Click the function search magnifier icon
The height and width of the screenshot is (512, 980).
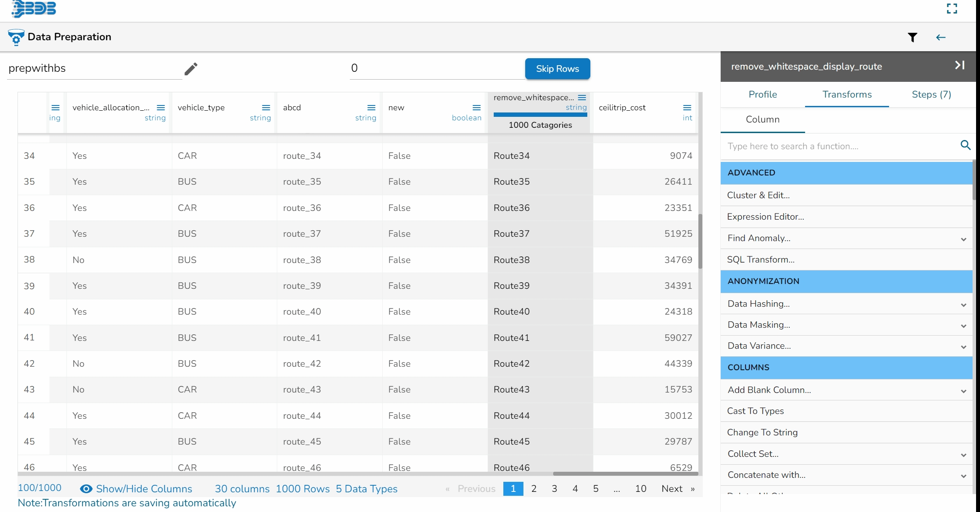click(966, 145)
